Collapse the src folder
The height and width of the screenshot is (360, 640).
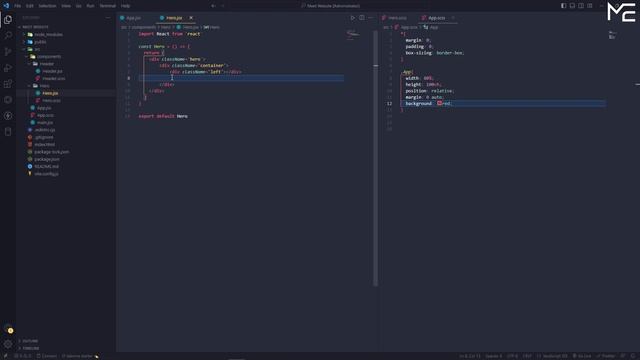click(x=37, y=49)
